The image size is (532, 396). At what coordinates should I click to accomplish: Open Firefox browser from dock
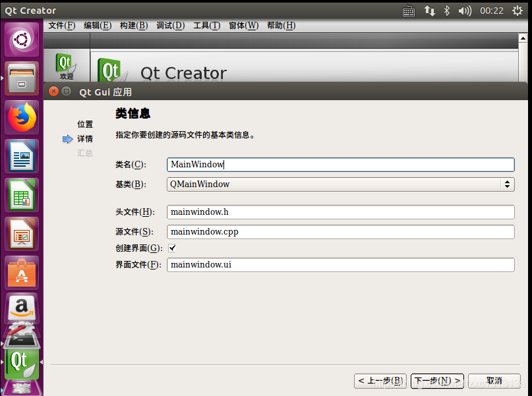(22, 118)
